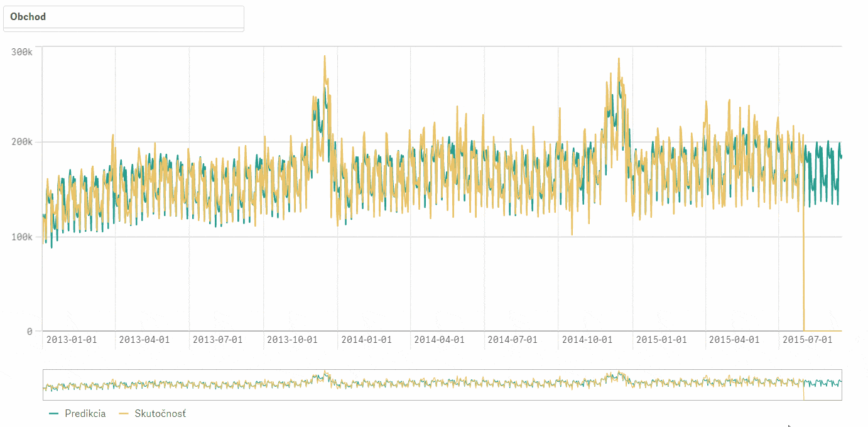Click the 2013-10-01 axis label
The image size is (868, 427).
(x=292, y=340)
